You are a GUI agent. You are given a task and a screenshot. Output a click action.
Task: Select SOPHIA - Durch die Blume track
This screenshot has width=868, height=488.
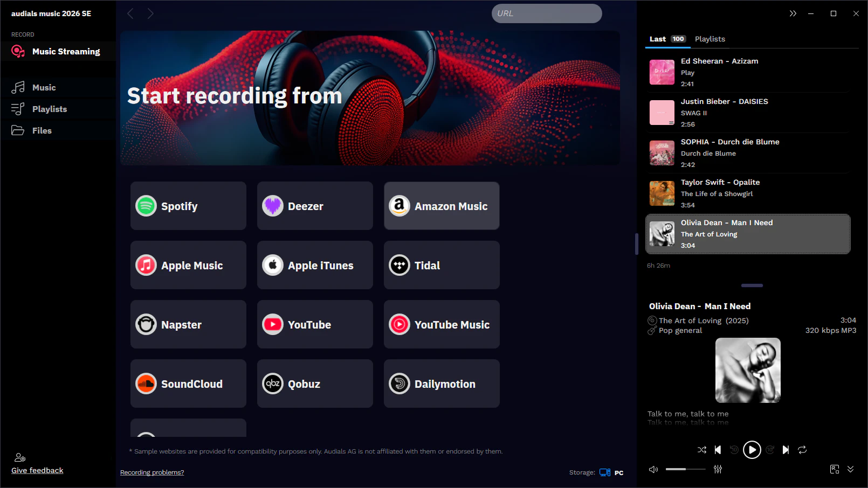point(747,153)
